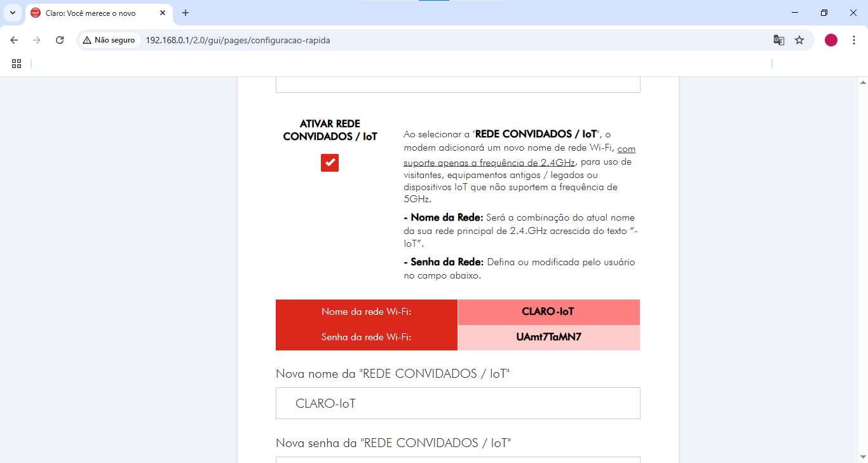This screenshot has height=463, width=868.
Task: Click the browser forward arrow
Action: pos(37,40)
